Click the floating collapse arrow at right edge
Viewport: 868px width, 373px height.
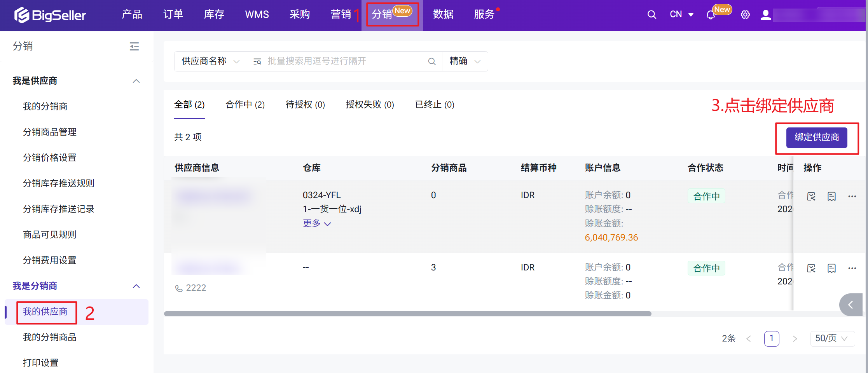tap(851, 305)
